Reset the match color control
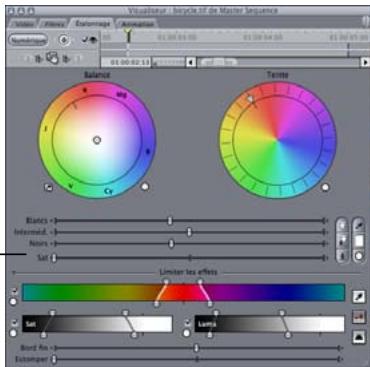The height and width of the screenshot is (367, 370). pyautogui.click(x=359, y=256)
